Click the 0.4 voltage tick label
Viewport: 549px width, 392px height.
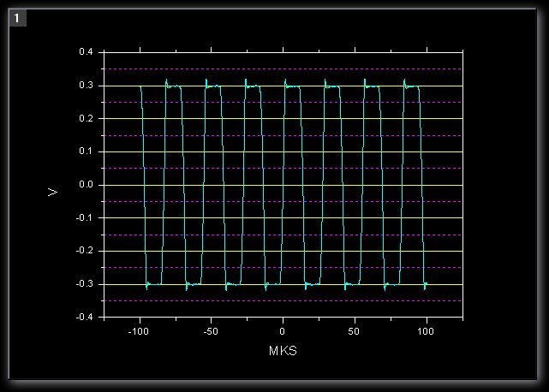86,53
